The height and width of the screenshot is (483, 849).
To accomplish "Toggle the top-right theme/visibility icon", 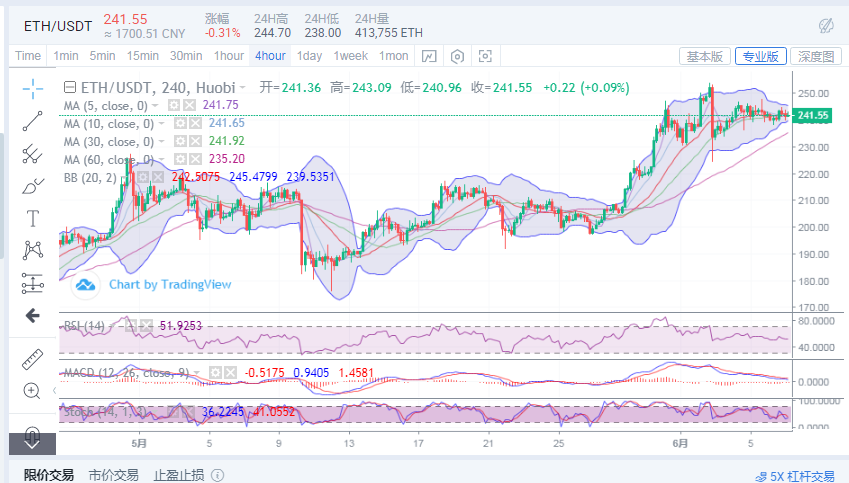I will click(826, 24).
